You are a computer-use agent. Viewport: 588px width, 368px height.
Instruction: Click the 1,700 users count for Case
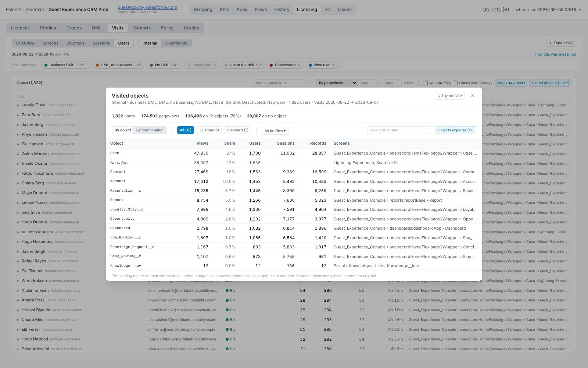pyautogui.click(x=255, y=153)
